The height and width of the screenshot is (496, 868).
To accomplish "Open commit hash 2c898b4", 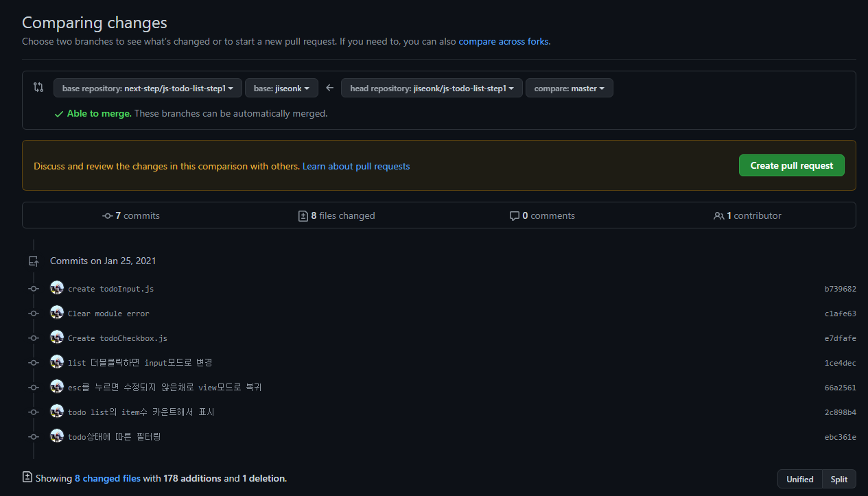I will 840,412.
